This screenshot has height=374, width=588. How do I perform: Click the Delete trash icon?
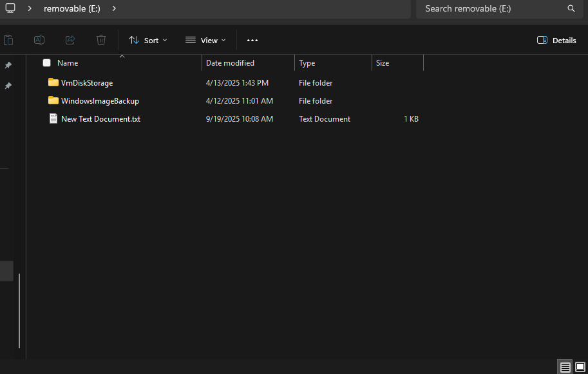[x=100, y=40]
